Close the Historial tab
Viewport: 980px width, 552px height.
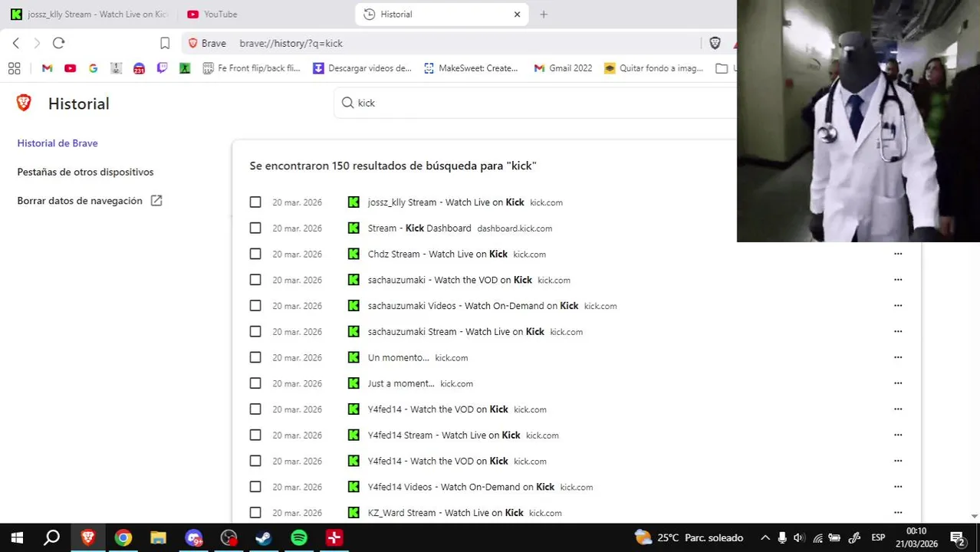click(517, 14)
